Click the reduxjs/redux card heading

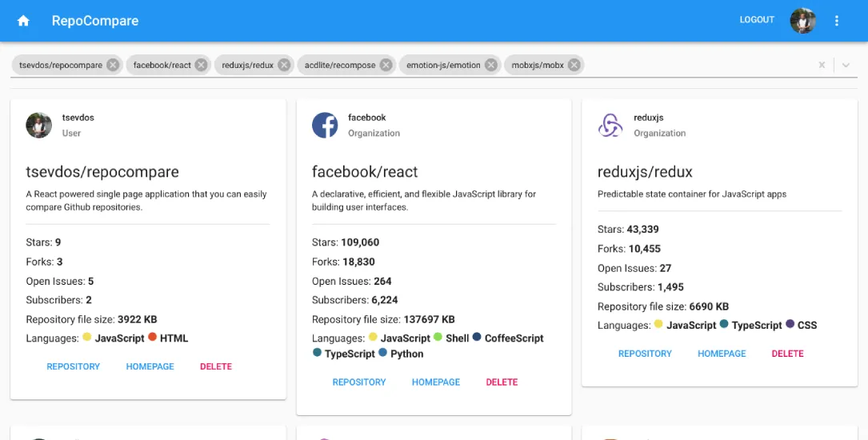point(645,171)
